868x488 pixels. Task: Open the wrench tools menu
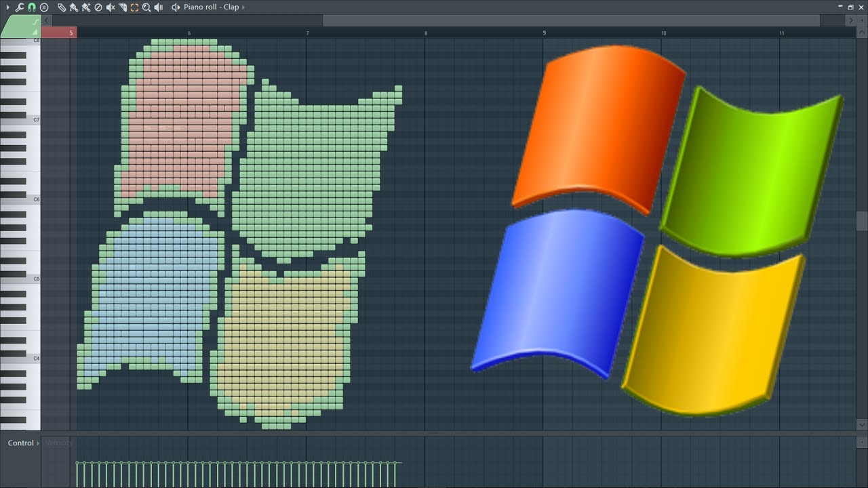[20, 7]
